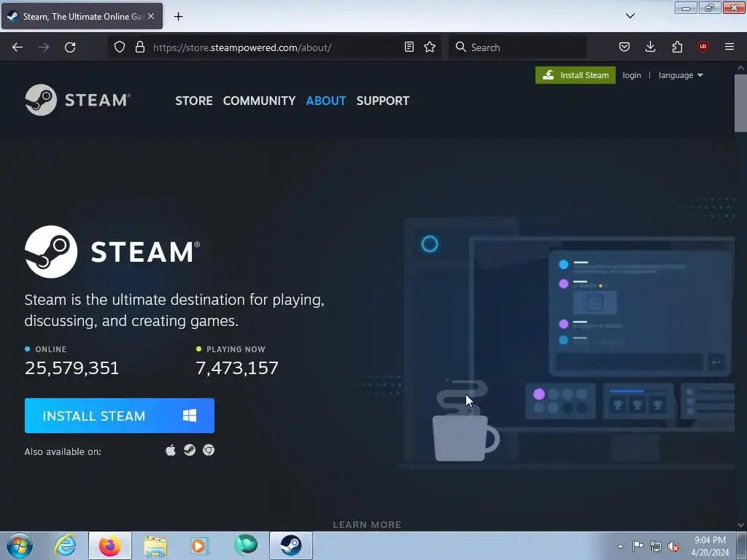Open Windows Explorer from the taskbar
747x560 pixels.
coord(155,545)
